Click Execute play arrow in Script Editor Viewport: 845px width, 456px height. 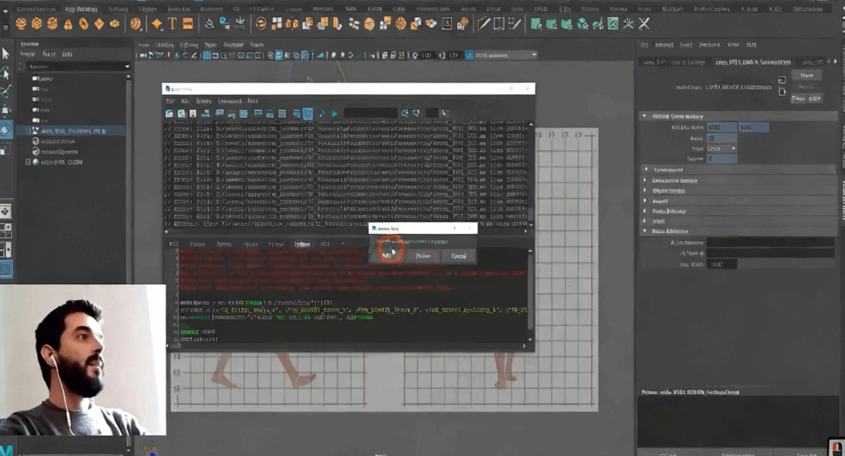click(x=334, y=114)
